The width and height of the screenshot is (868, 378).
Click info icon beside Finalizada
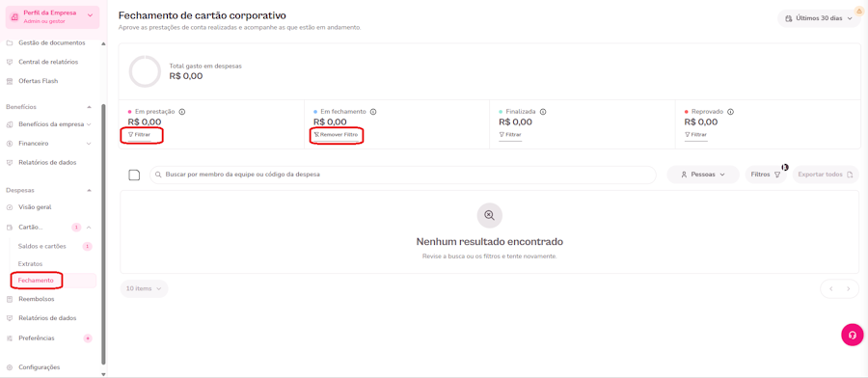click(x=543, y=111)
